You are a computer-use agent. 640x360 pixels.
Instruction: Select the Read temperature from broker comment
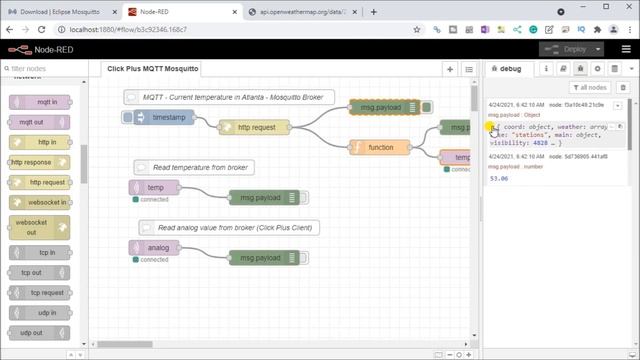click(194, 167)
